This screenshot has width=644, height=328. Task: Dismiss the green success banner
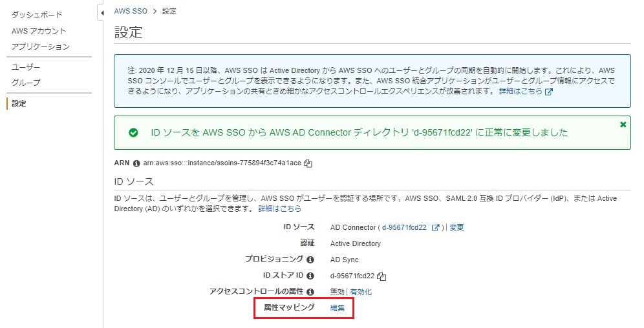tap(623, 124)
